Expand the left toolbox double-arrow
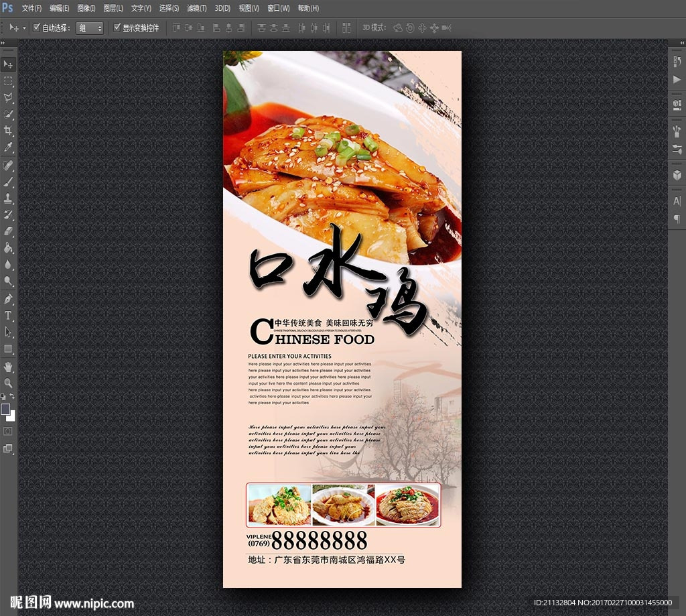 [3, 43]
